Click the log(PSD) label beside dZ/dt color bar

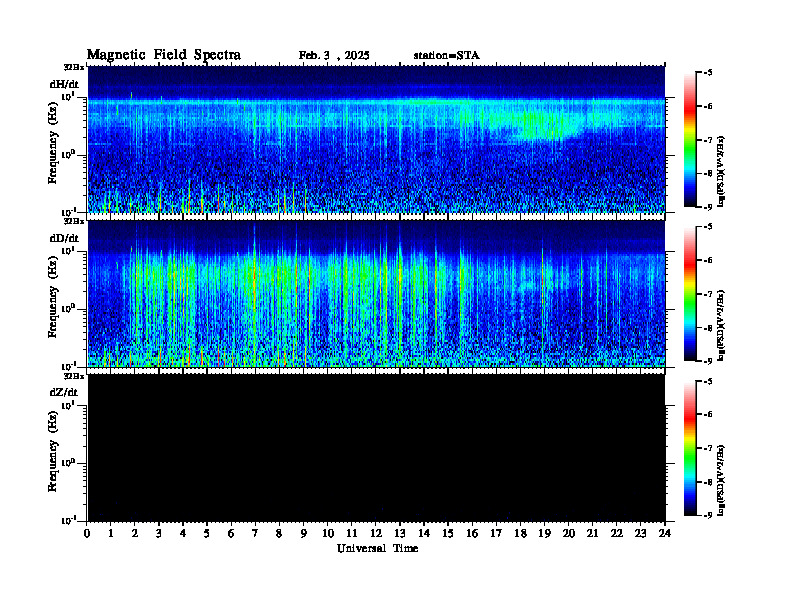[721, 480]
